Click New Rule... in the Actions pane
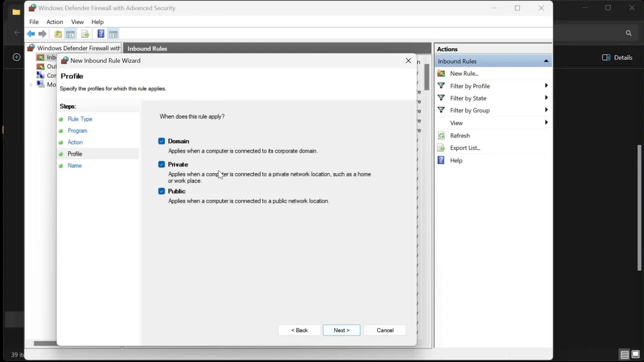The image size is (644, 362). [x=464, y=73]
